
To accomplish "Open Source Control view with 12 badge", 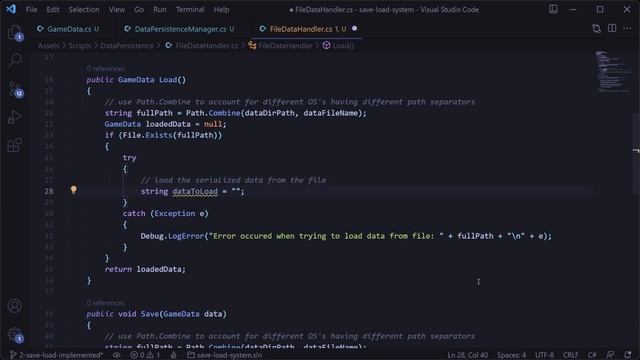I will point(15,89).
